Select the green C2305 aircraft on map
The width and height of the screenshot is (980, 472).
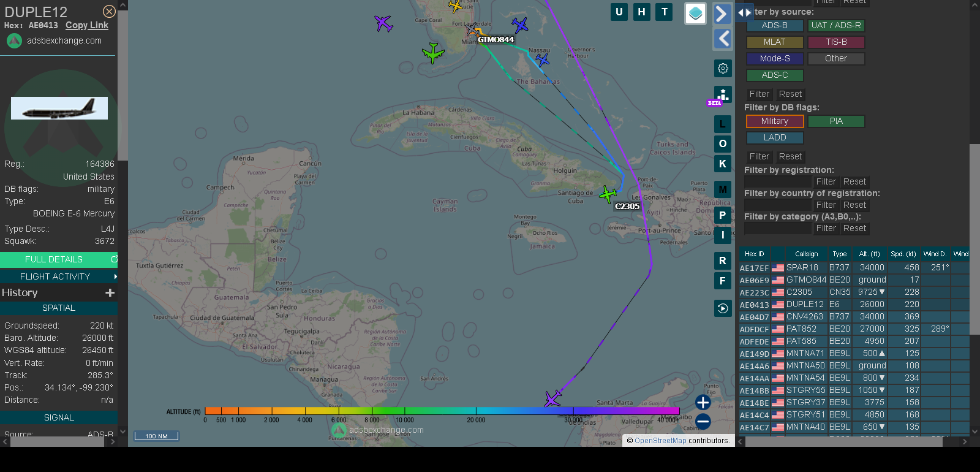pos(608,195)
